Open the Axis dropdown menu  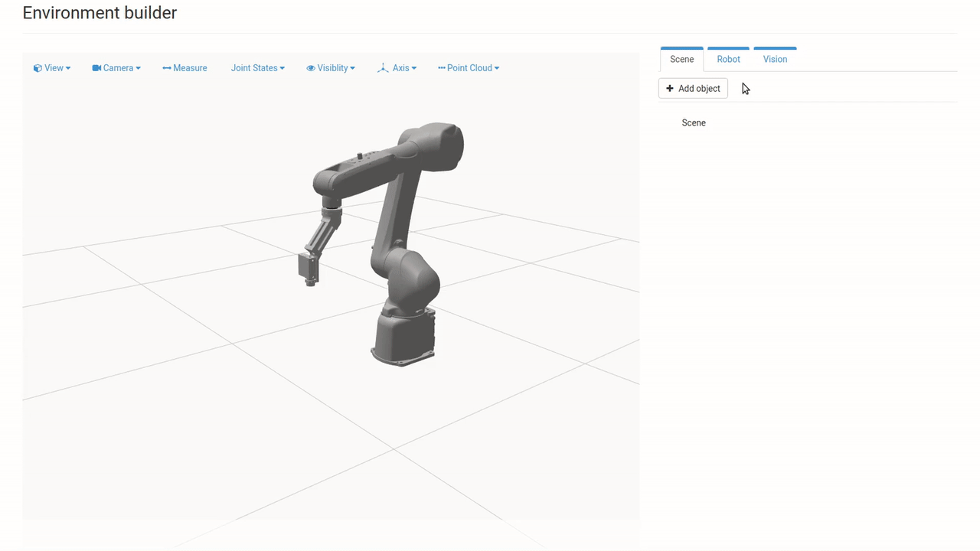397,68
